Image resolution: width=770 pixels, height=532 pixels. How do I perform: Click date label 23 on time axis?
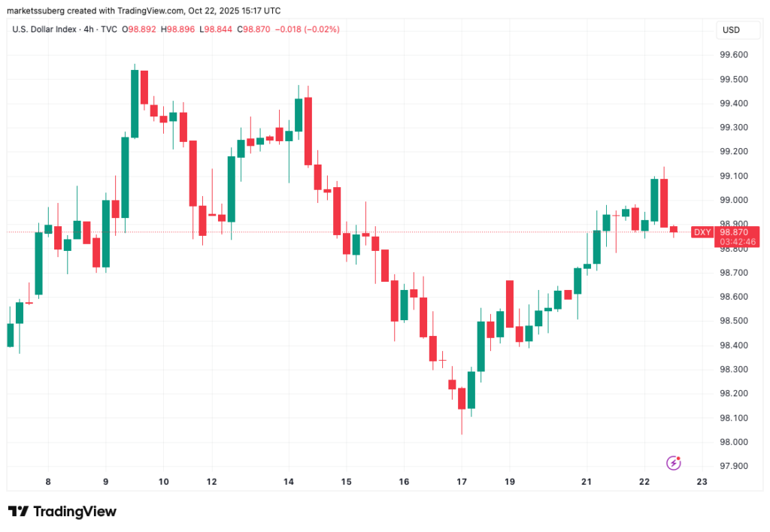click(x=702, y=482)
